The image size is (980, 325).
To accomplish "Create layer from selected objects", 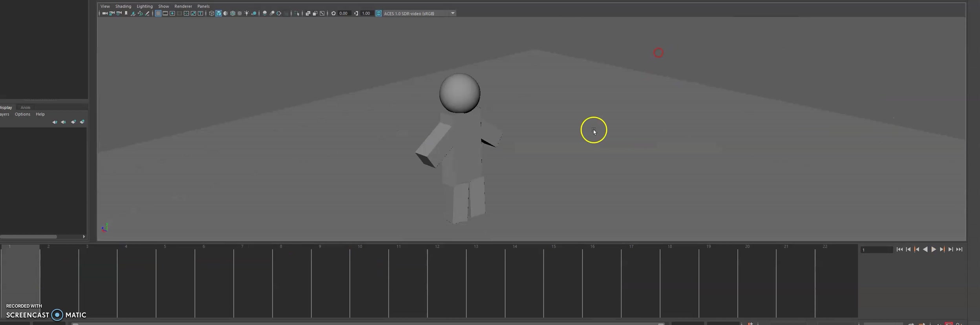I will pos(82,122).
